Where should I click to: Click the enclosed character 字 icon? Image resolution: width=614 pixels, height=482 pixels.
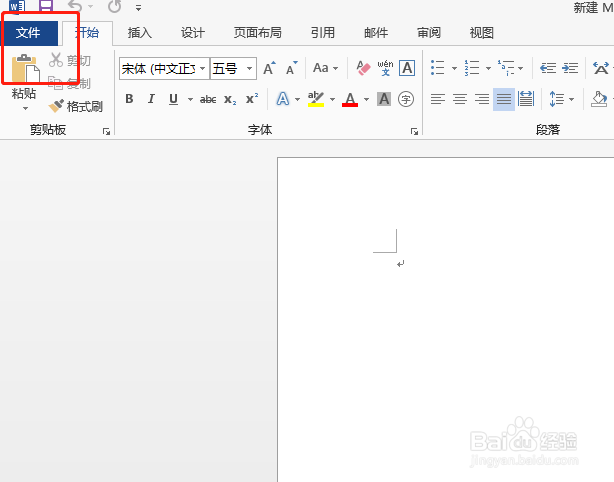point(406,99)
